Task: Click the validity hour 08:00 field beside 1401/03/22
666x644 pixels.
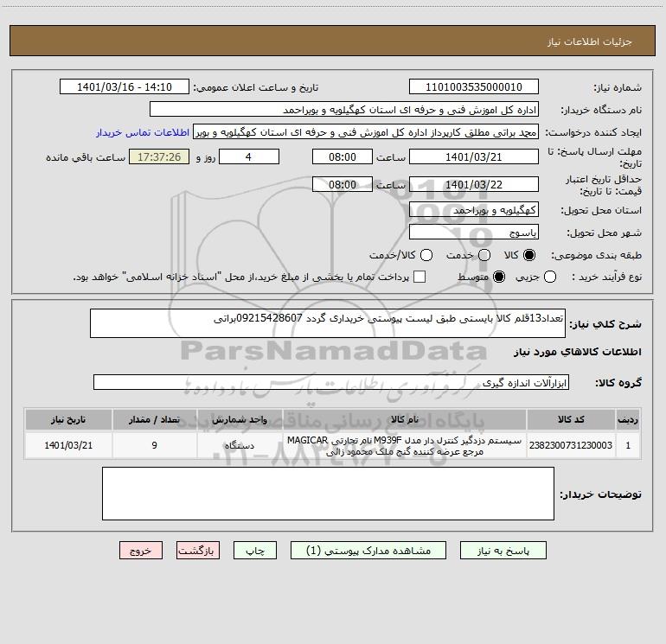Action: click(x=343, y=185)
